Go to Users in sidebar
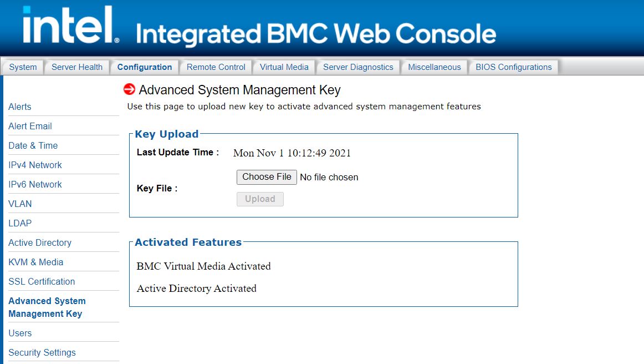644x364 pixels. (20, 333)
